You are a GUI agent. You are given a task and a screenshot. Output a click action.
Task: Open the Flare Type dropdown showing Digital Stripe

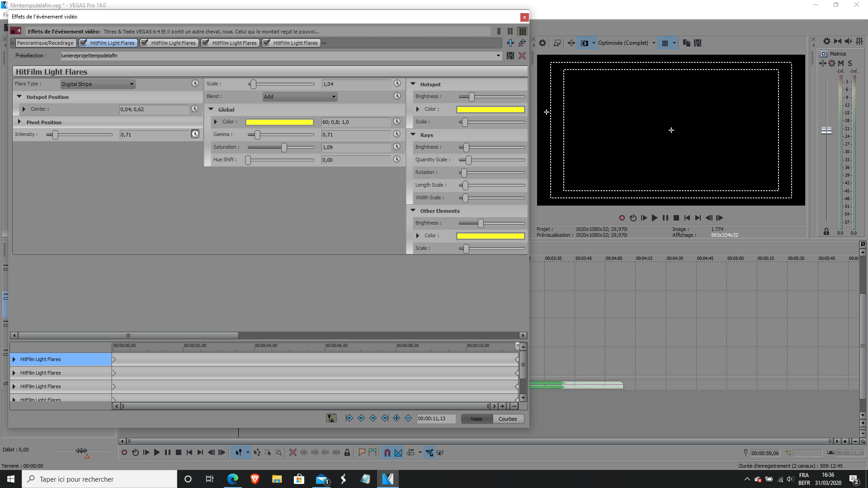click(x=98, y=84)
